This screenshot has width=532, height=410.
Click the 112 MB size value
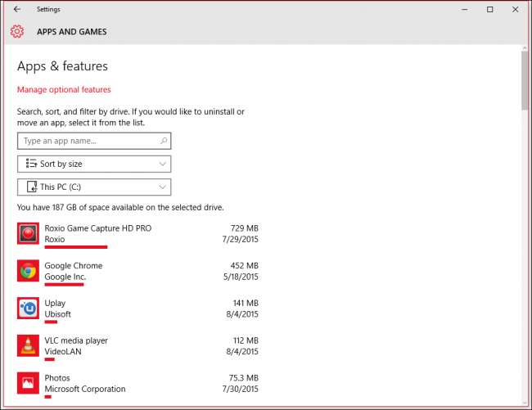(x=246, y=340)
